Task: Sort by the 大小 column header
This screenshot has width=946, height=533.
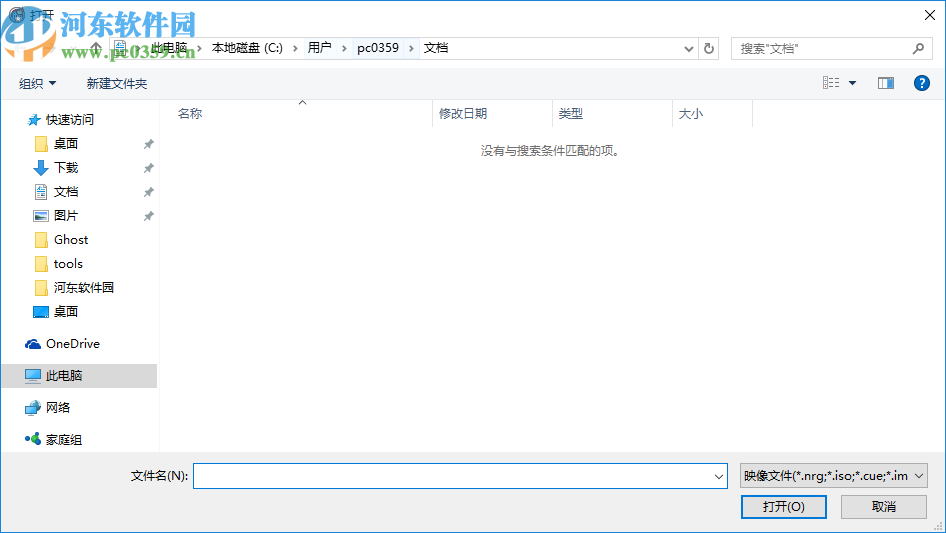Action: tap(691, 113)
